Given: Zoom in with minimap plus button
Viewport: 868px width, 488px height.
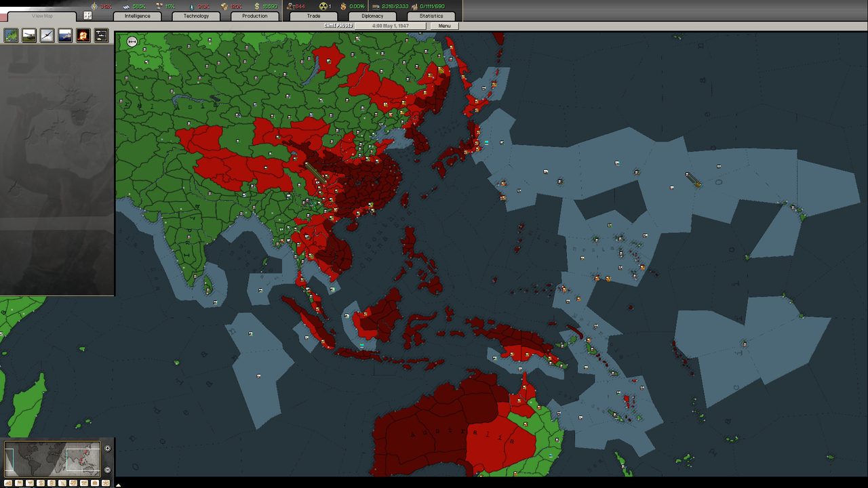Looking at the screenshot, I should tap(107, 448).
